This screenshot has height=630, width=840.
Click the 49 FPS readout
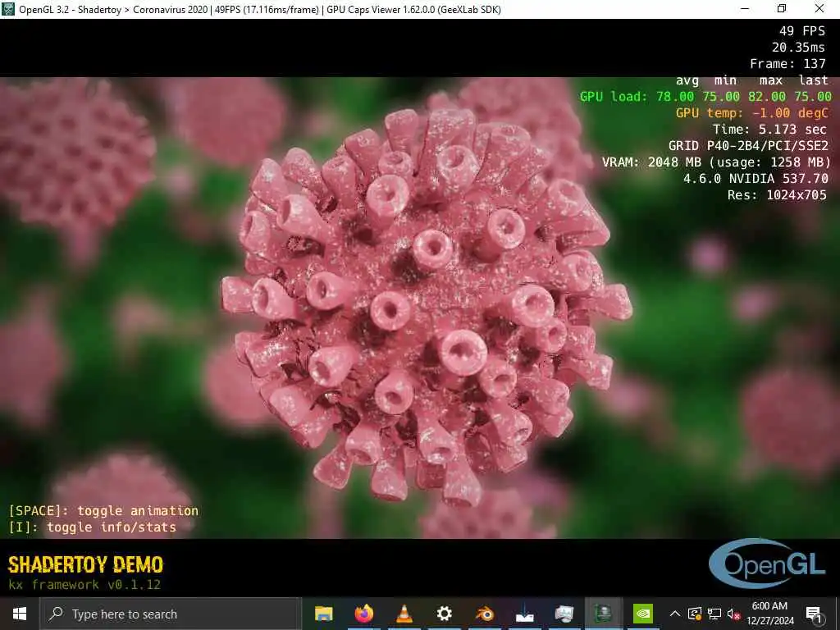(x=802, y=31)
